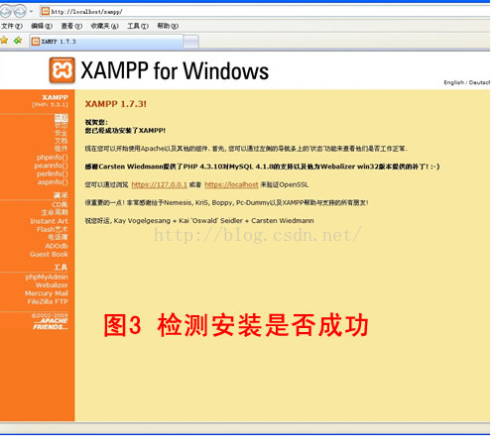Switch language to Deutsch
This screenshot has height=448, width=496.
tap(479, 82)
